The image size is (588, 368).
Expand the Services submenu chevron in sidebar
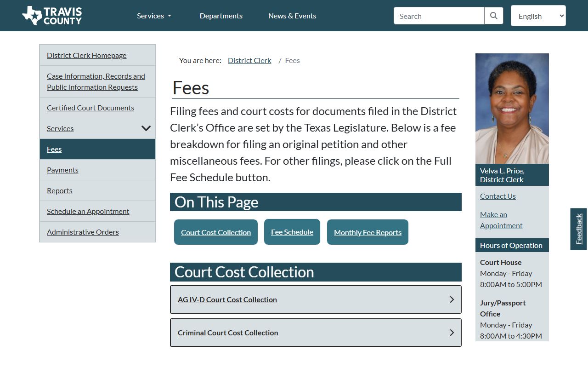click(146, 128)
